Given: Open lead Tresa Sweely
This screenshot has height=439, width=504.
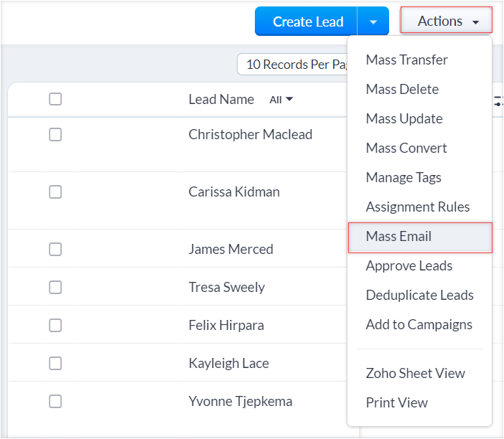Looking at the screenshot, I should [x=226, y=288].
